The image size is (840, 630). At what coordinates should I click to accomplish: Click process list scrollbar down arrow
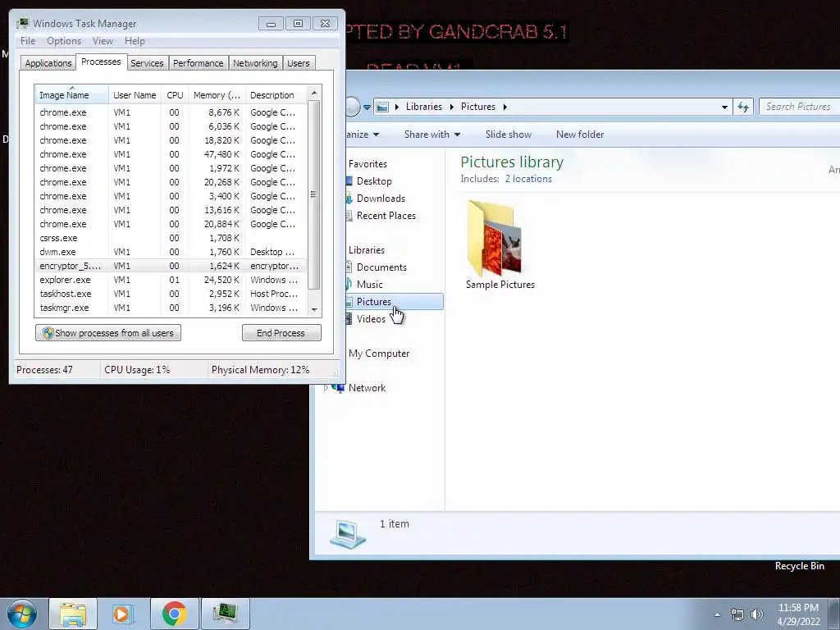314,309
